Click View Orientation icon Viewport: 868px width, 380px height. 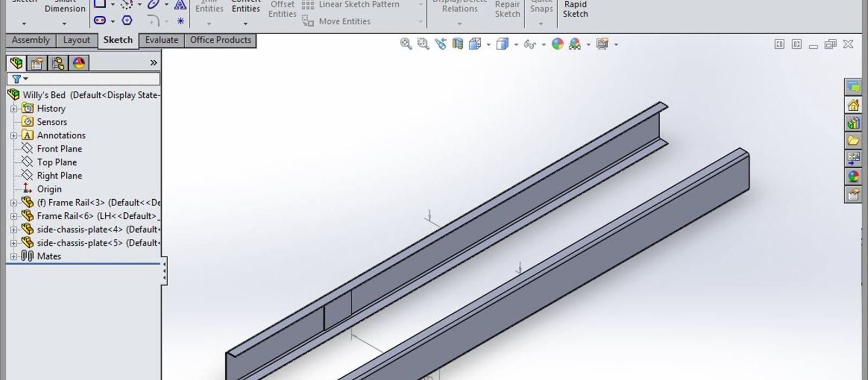point(475,44)
